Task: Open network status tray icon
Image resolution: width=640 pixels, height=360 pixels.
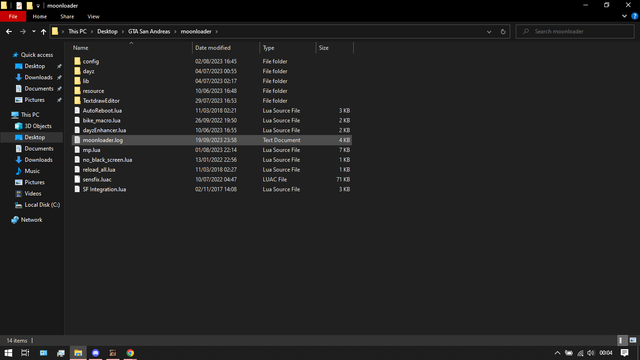Action: (x=580, y=353)
